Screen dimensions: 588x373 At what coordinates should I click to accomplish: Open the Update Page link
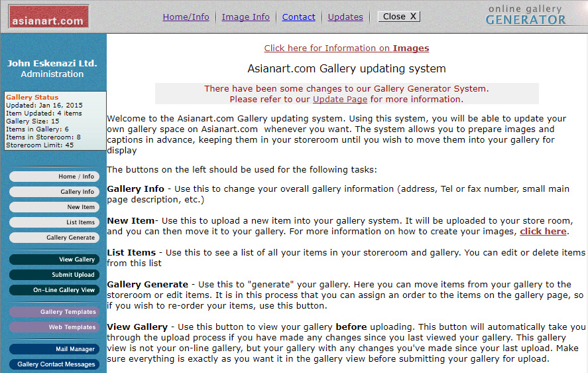340,99
